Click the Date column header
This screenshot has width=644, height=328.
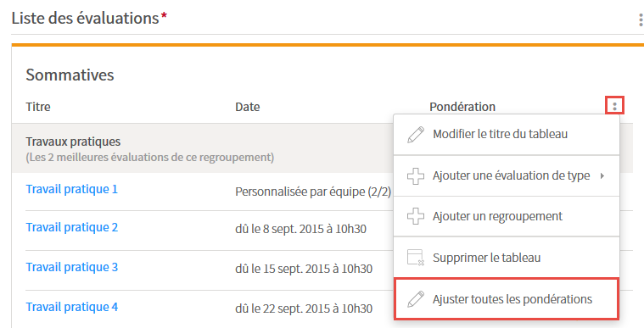click(247, 107)
